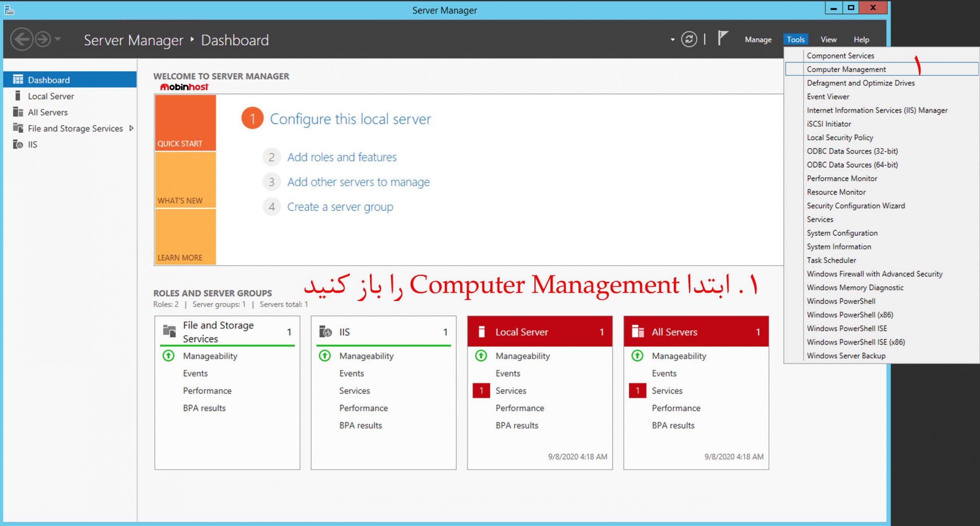Image resolution: width=980 pixels, height=526 pixels.
Task: Click the back navigation arrow icon
Action: coord(21,39)
